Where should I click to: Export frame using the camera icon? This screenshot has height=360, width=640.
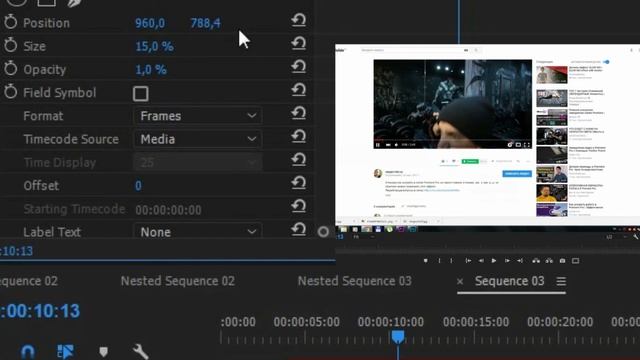[x=562, y=260]
